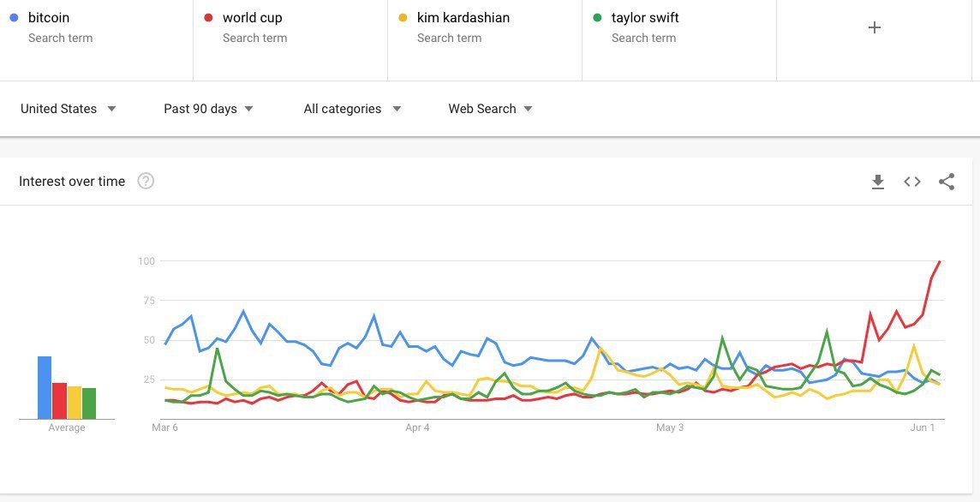Add a new comparison term with plus
Screen dimensions: 980x502
[x=875, y=27]
